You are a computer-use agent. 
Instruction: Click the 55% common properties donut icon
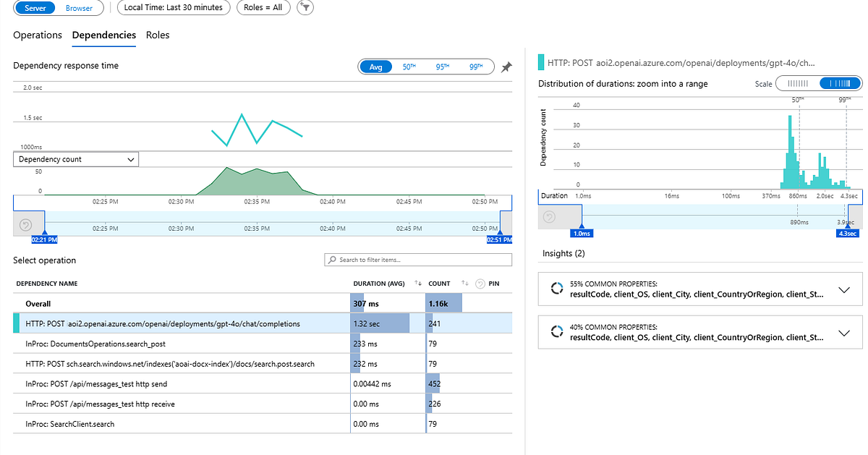(x=556, y=289)
